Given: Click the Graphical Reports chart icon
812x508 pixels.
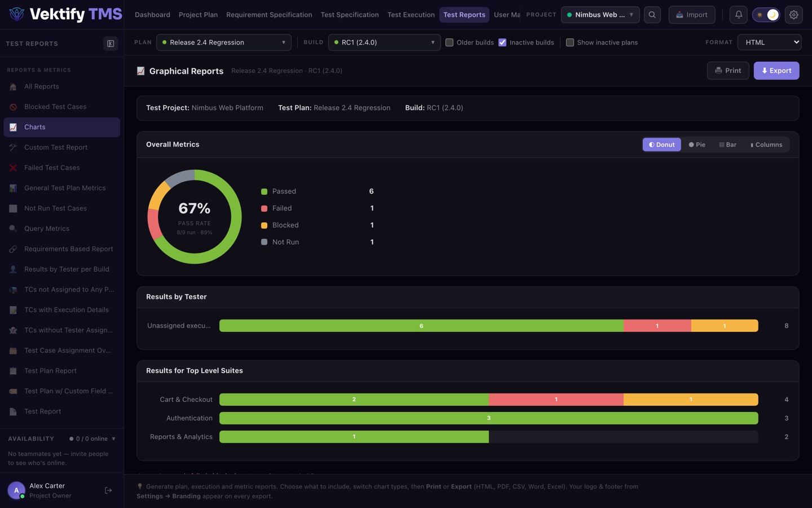Looking at the screenshot, I should 141,71.
